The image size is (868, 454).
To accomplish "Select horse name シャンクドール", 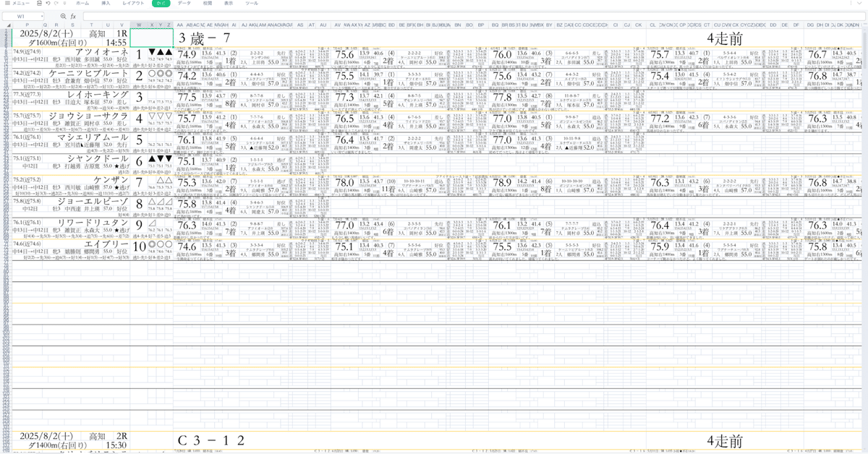I will [x=99, y=159].
